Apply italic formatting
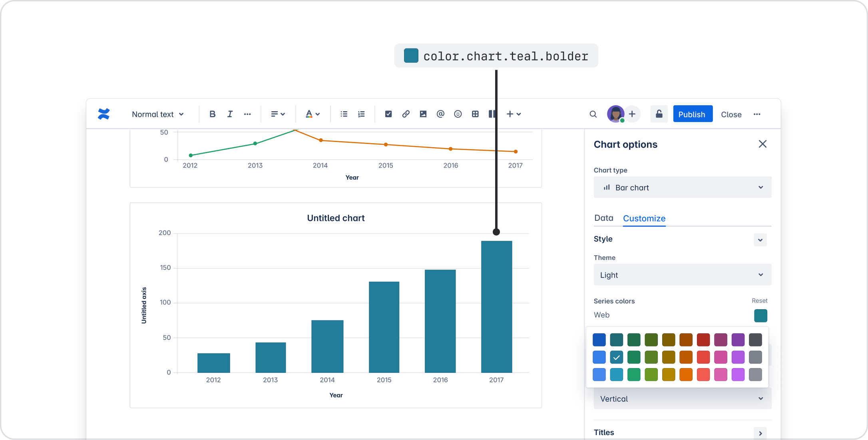This screenshot has height=440, width=868. pyautogui.click(x=230, y=114)
